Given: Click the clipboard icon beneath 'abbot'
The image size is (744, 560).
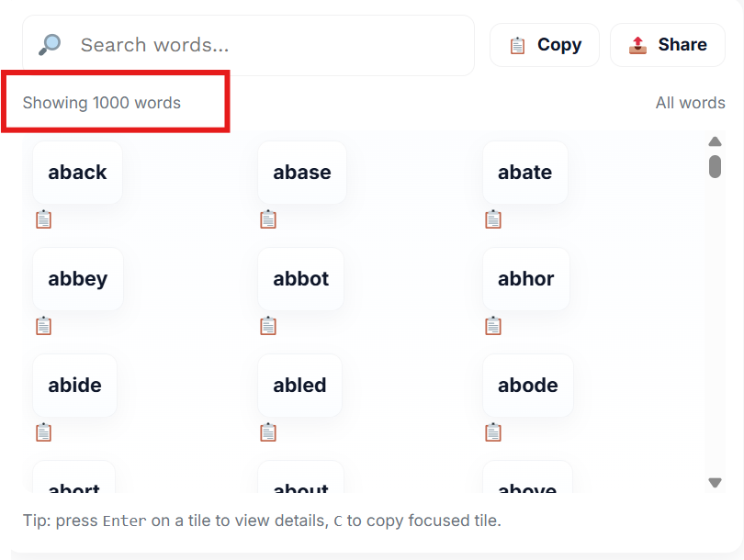Looking at the screenshot, I should coord(268,326).
